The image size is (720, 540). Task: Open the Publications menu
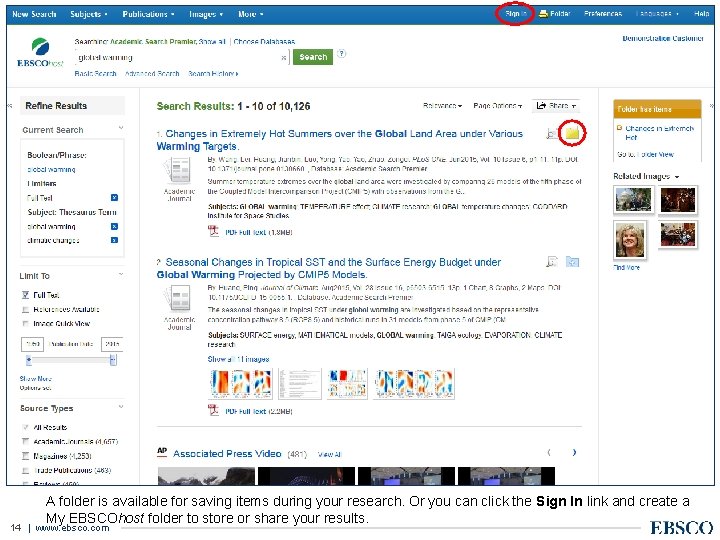click(148, 14)
